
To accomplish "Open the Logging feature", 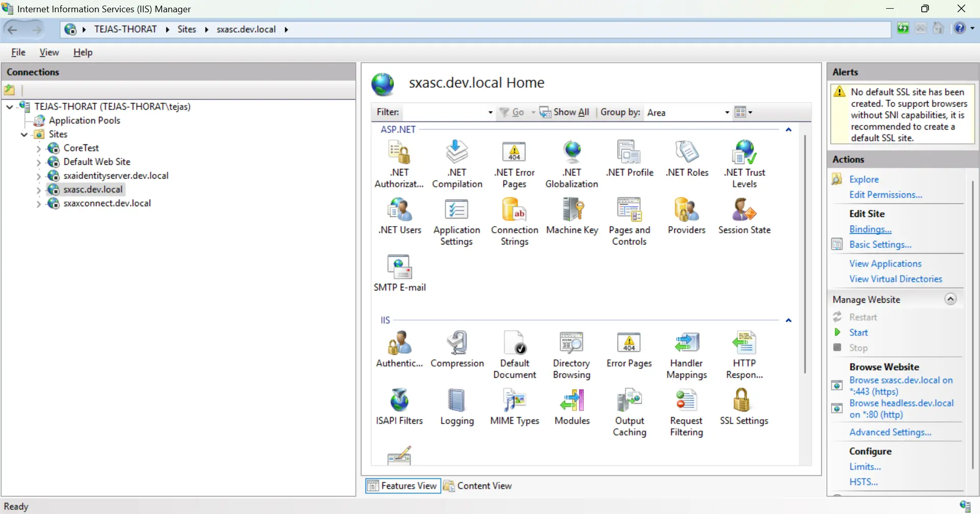I will coord(457,407).
